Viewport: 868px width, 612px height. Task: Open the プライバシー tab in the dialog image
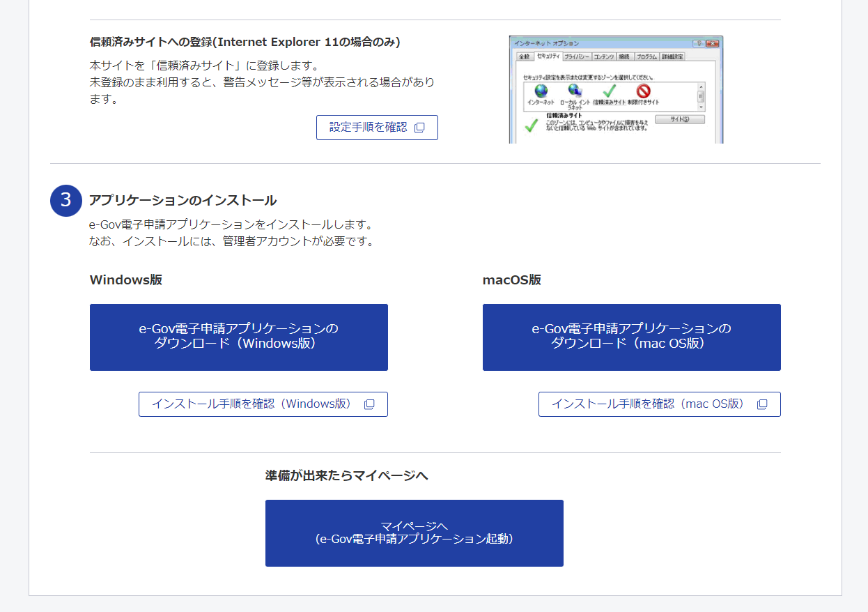pyautogui.click(x=577, y=56)
